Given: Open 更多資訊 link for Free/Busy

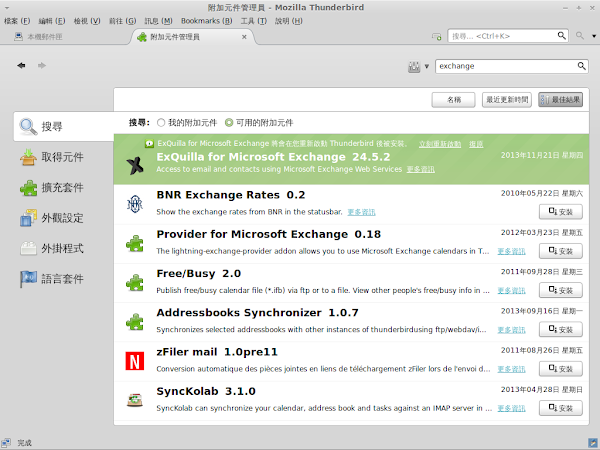Looking at the screenshot, I should coord(511,290).
